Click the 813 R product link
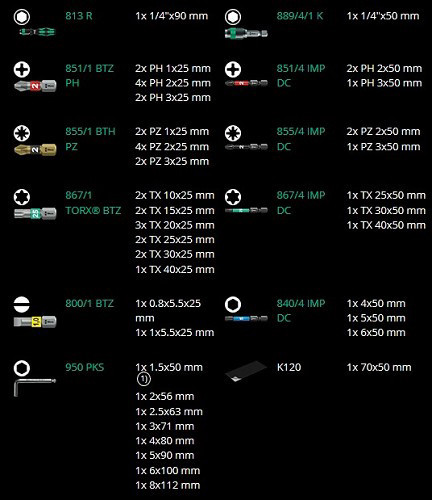This screenshot has width=432, height=500. tap(79, 16)
